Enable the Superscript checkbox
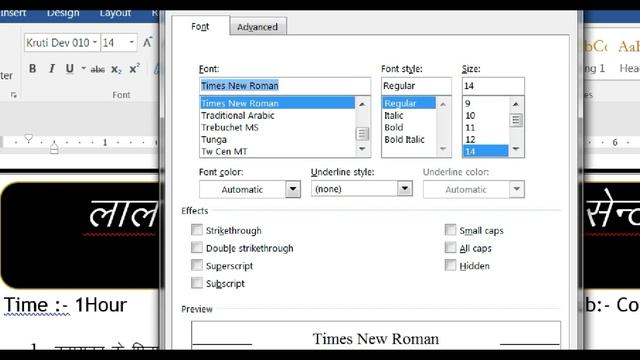The height and width of the screenshot is (360, 640). 197,265
